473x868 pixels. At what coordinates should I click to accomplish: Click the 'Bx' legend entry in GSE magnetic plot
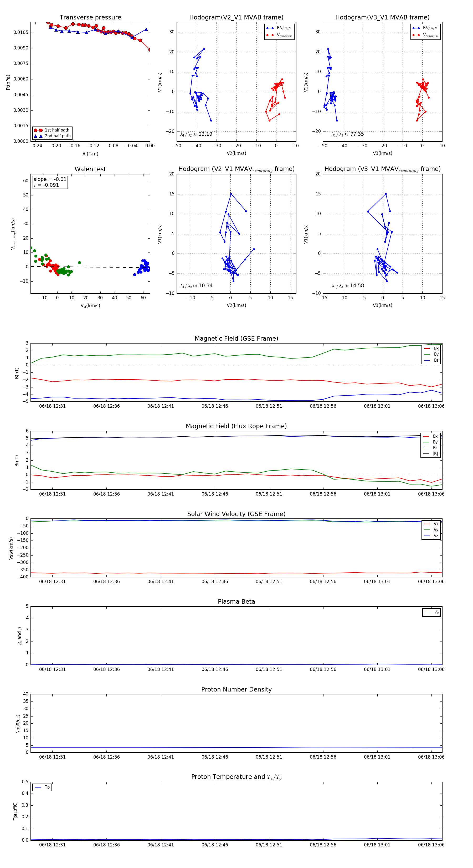point(431,349)
